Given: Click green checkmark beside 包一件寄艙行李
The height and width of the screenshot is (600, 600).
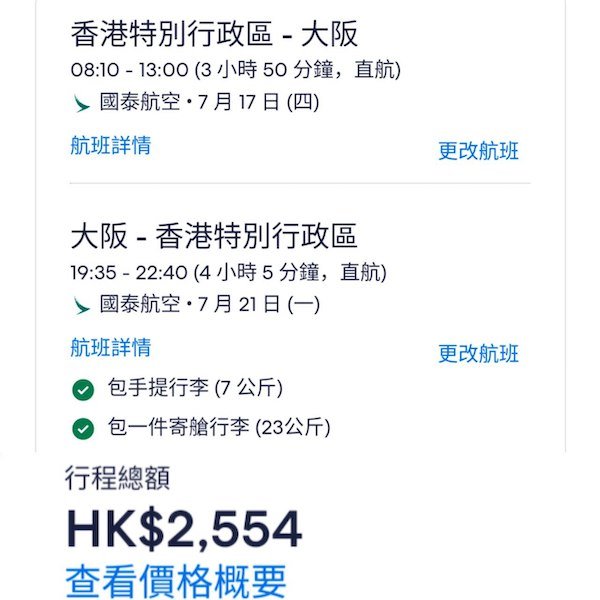Looking at the screenshot, I should point(83,429).
